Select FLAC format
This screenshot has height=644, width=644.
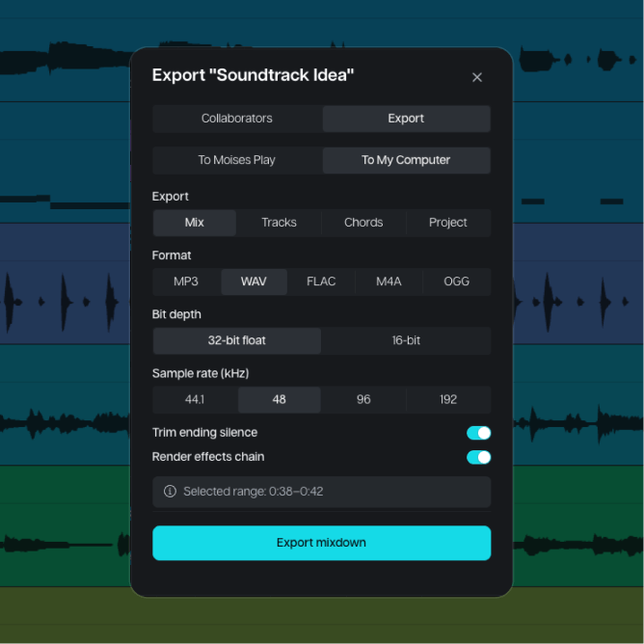321,282
